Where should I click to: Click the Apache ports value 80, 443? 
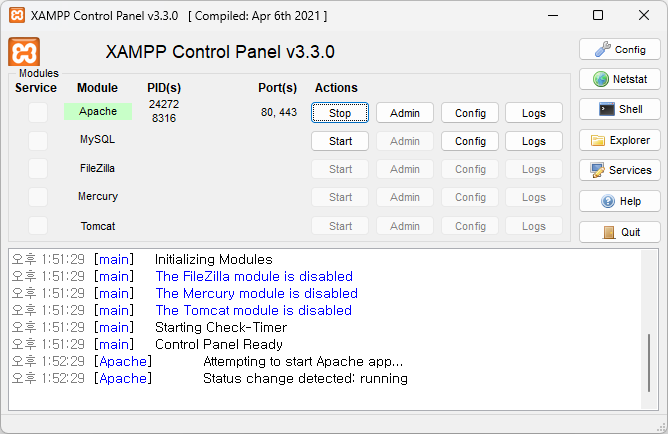(279, 112)
